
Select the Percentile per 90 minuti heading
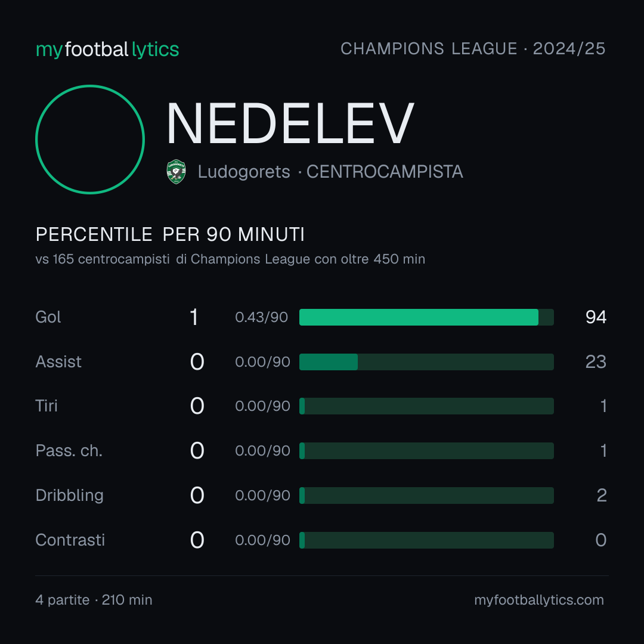click(170, 234)
